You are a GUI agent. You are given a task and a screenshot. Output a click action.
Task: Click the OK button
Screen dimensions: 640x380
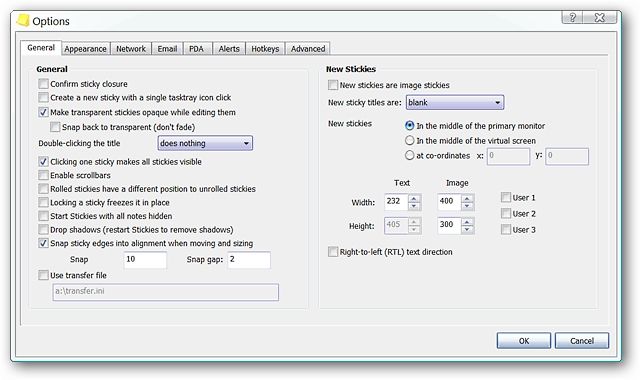524,340
